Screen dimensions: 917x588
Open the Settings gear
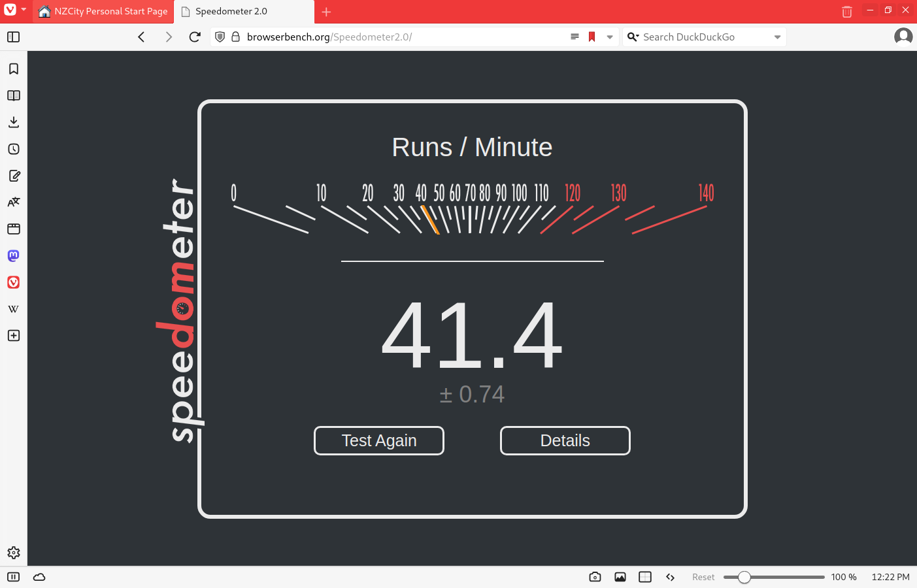click(14, 553)
